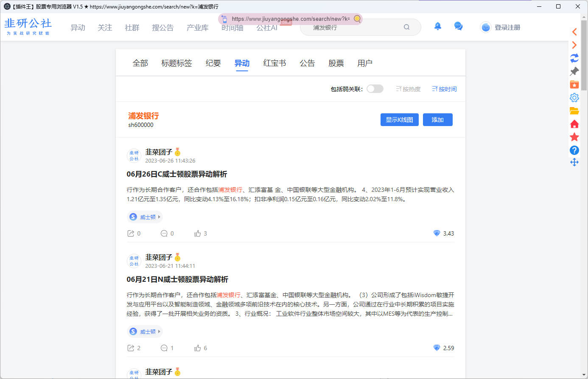Viewport: 588px width, 379px height.
Task: Share the 06月26日C威士顿 post
Action: pos(131,233)
